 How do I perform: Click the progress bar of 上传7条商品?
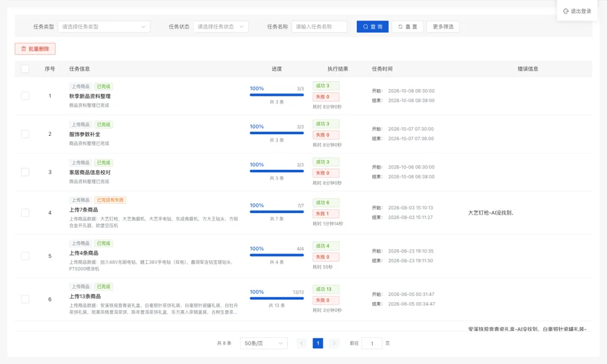277,212
